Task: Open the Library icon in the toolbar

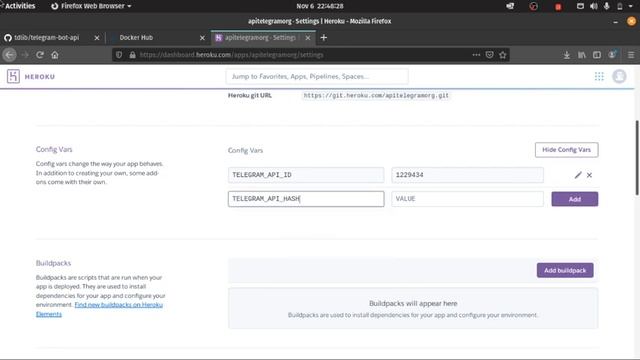Action: (582, 55)
